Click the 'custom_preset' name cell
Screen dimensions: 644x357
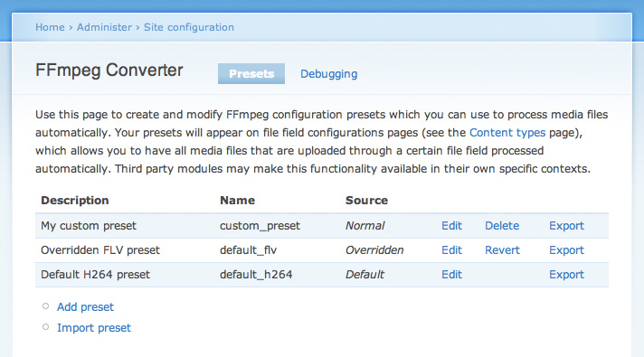click(x=260, y=226)
